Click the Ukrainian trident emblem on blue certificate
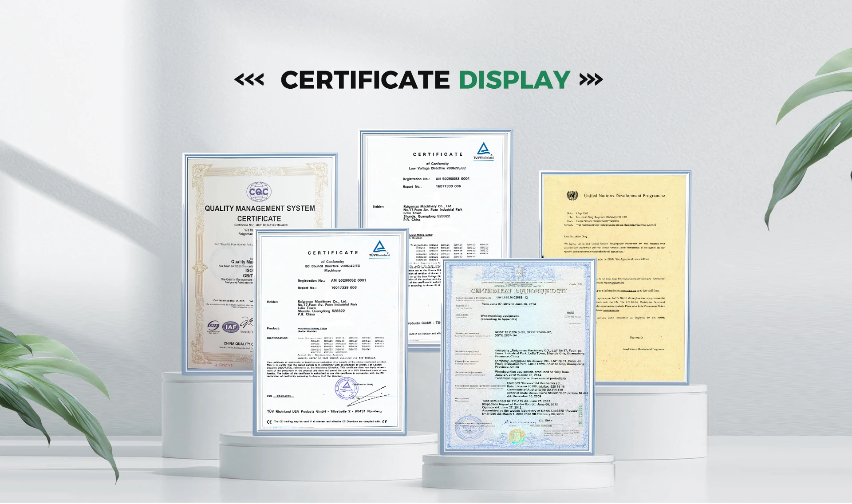 click(x=518, y=272)
